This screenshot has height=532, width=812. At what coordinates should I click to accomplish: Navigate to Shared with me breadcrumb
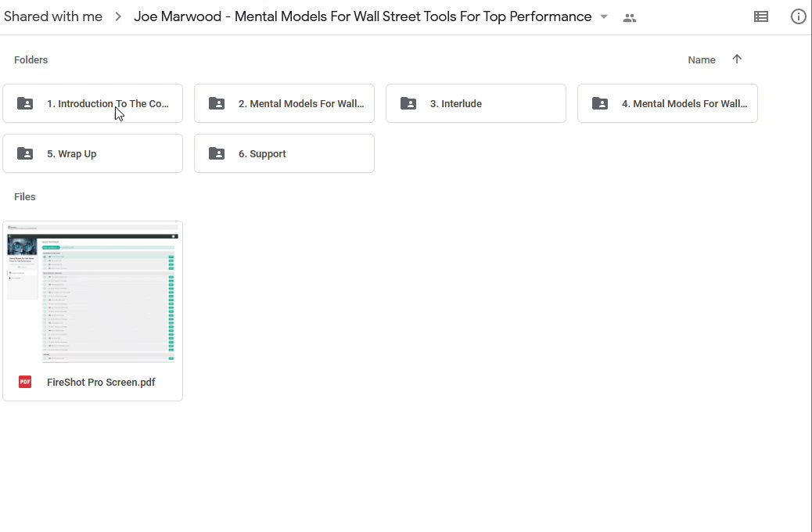(x=53, y=16)
